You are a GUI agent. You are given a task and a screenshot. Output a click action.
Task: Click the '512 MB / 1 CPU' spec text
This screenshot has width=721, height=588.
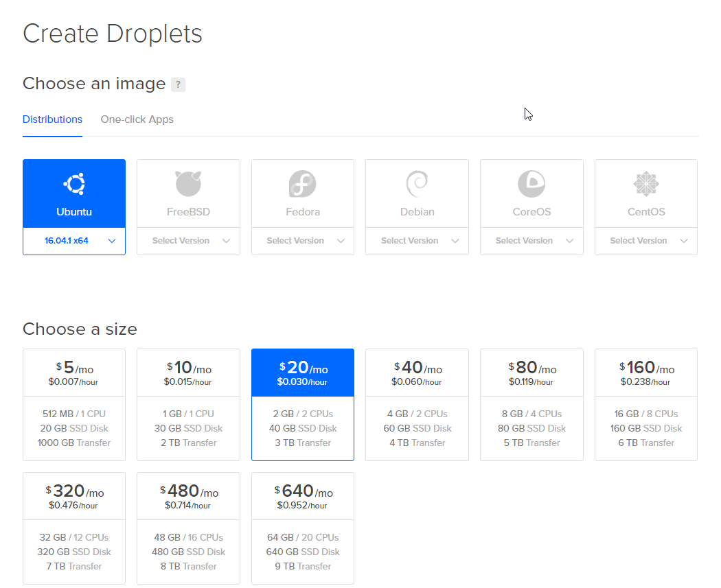[x=74, y=414]
